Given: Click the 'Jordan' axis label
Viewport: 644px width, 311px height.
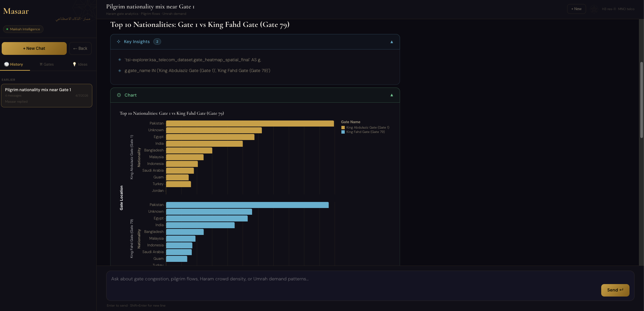Looking at the screenshot, I should coord(158,191).
